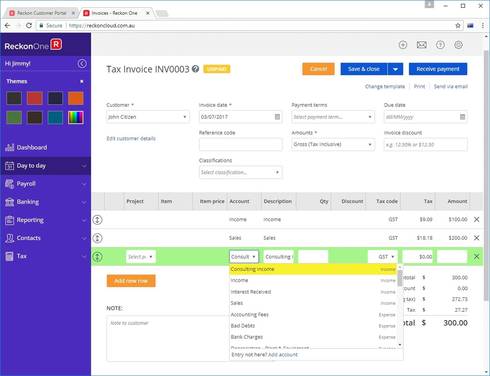Click the Add new row button
Image resolution: width=490 pixels, height=376 pixels.
click(131, 281)
